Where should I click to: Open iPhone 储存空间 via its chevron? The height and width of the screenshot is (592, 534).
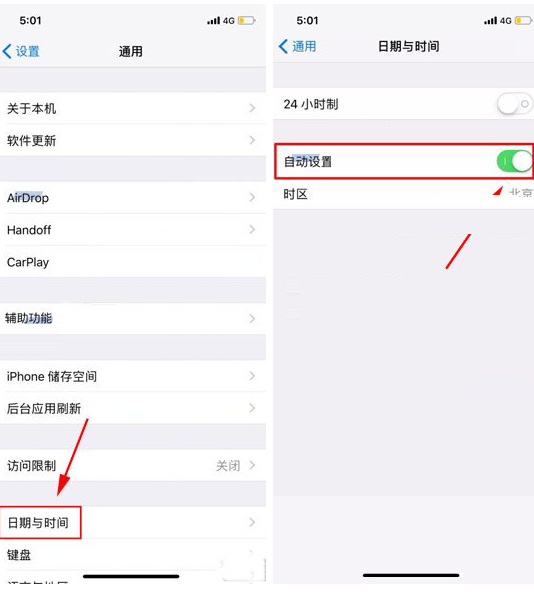point(252,376)
